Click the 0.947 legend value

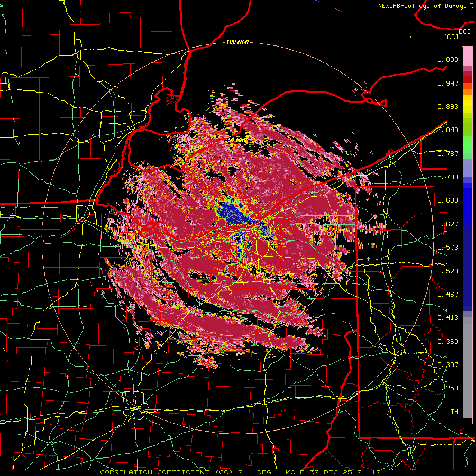pyautogui.click(x=448, y=83)
